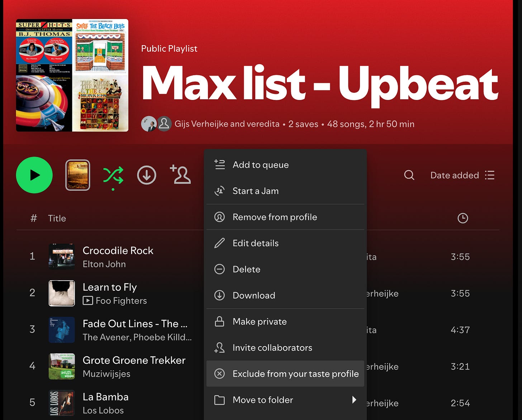The image size is (522, 420).
Task: Click the Crocodile Rock album cover
Action: coord(62,257)
